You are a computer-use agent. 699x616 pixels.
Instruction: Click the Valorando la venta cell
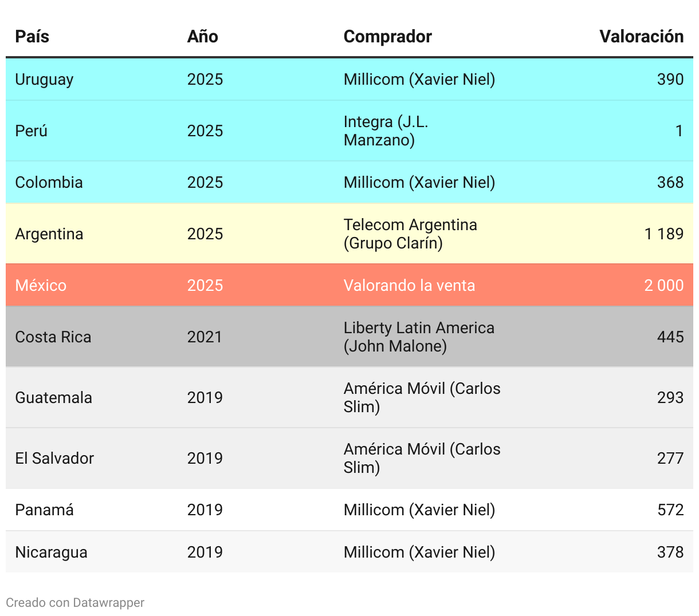coord(409,286)
